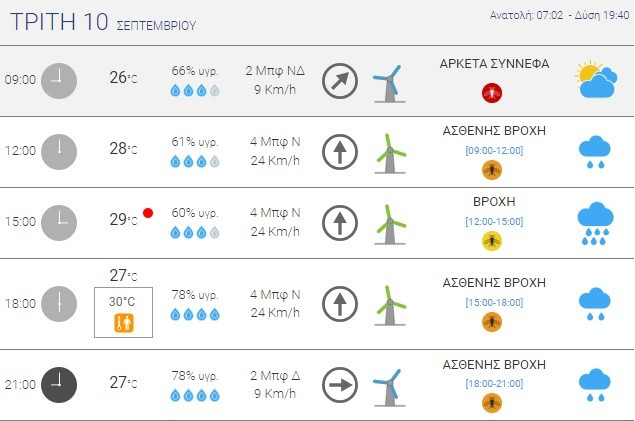This screenshot has width=635, height=421.
Task: Click the [15:00-18:00] rain period link
Action: (494, 301)
